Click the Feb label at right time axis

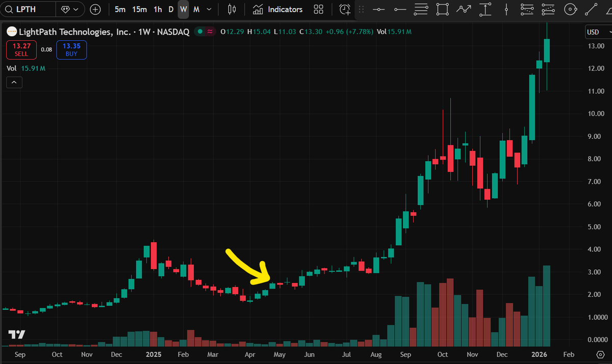(568, 354)
